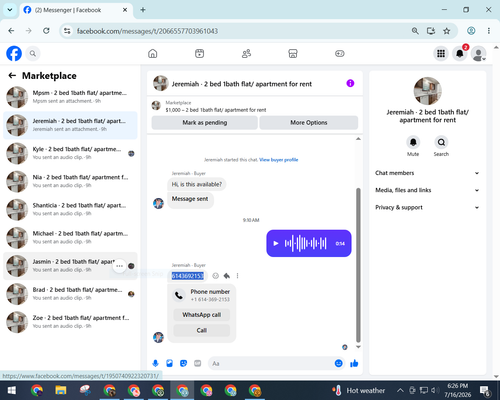This screenshot has height=400, width=500.
Task: Open Chrome profile icon
Action: 471,31
